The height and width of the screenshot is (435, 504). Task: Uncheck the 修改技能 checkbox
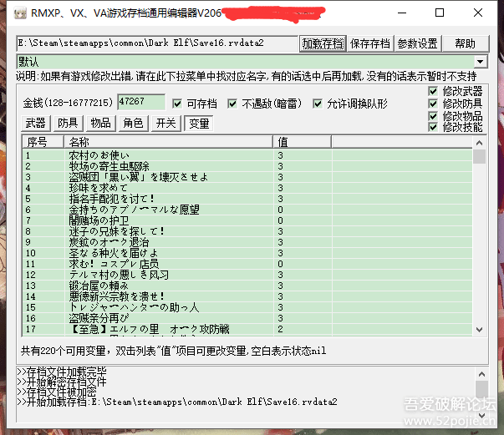(433, 127)
